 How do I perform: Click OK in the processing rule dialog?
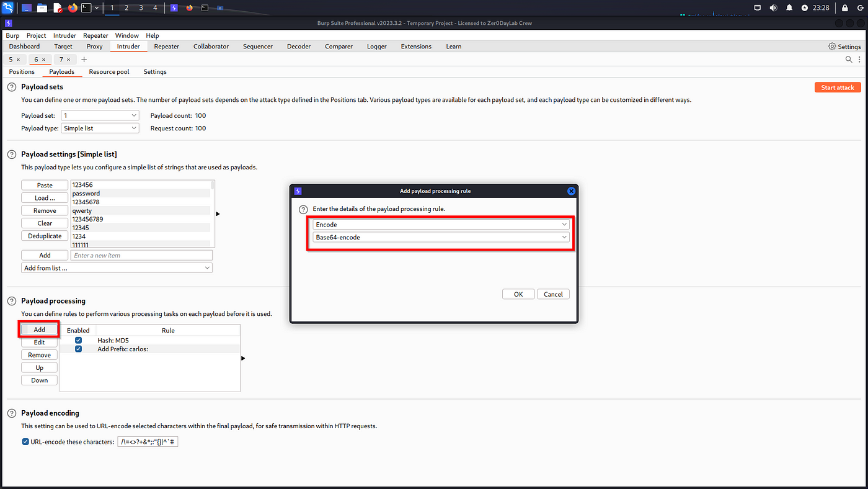(518, 294)
